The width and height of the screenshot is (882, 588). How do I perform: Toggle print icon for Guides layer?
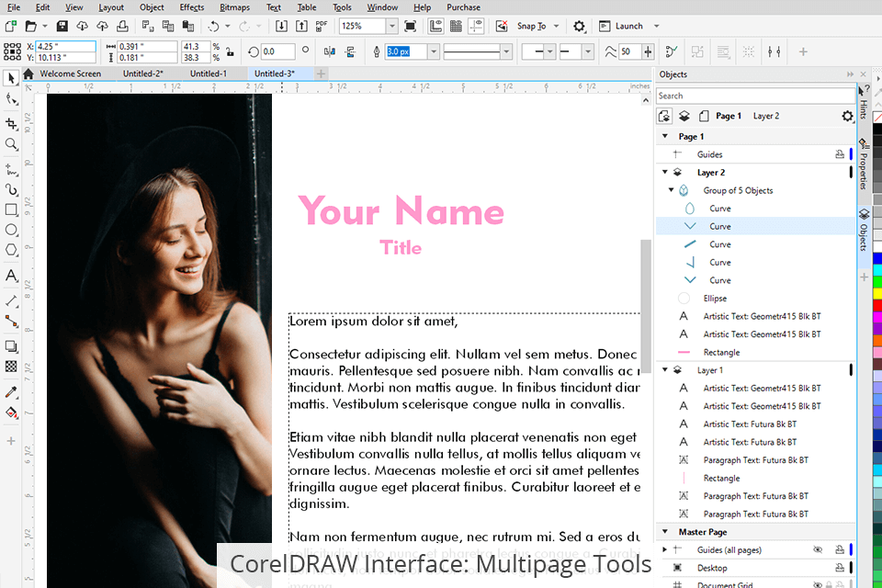click(x=839, y=154)
